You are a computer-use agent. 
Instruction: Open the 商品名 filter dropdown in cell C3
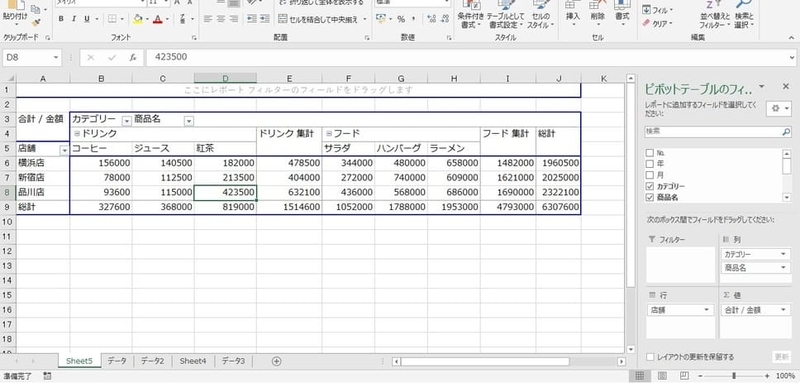tap(189, 121)
